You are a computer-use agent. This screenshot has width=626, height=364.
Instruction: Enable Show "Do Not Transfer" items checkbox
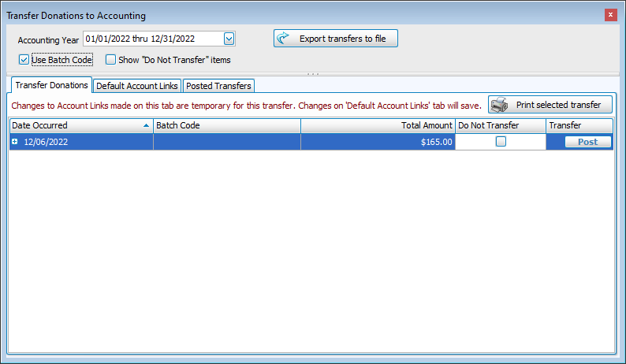pyautogui.click(x=110, y=59)
